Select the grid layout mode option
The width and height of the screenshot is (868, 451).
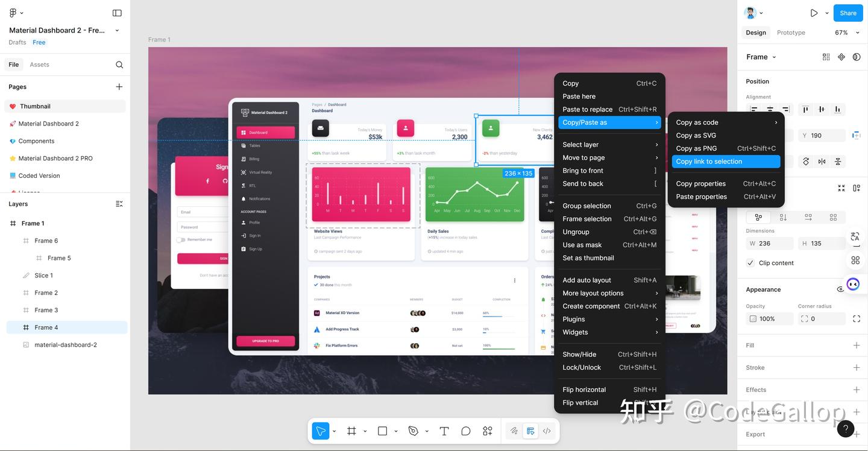point(833,217)
